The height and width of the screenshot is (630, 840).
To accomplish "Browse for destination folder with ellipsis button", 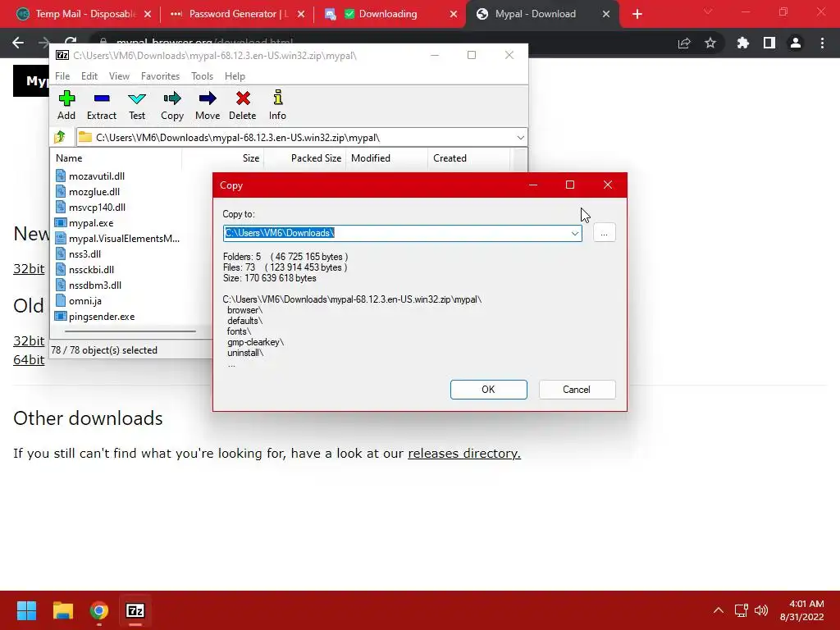I will point(604,233).
